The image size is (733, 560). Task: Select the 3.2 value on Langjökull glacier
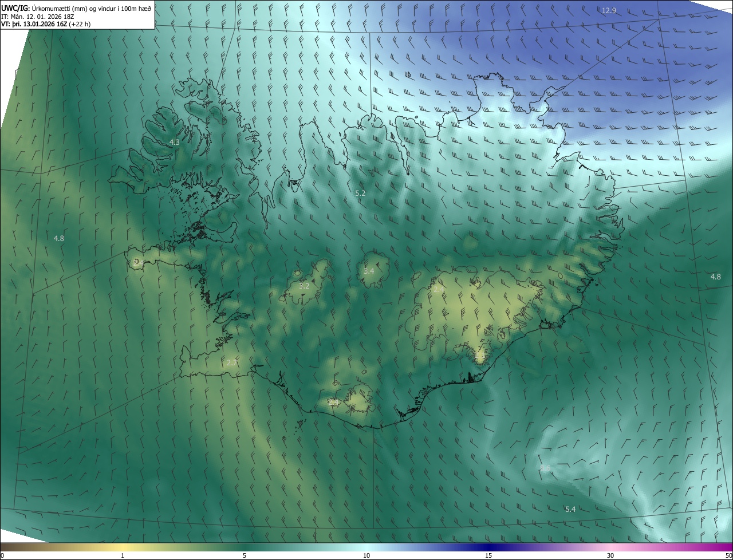(304, 286)
